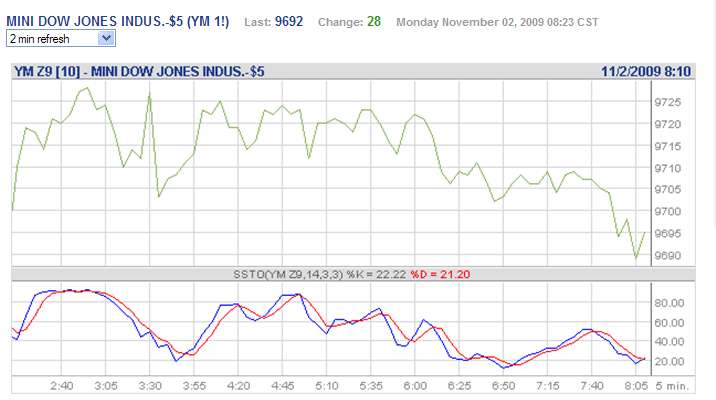Open the 2 min refresh dropdown arrow
The image size is (716, 400).
pyautogui.click(x=106, y=38)
